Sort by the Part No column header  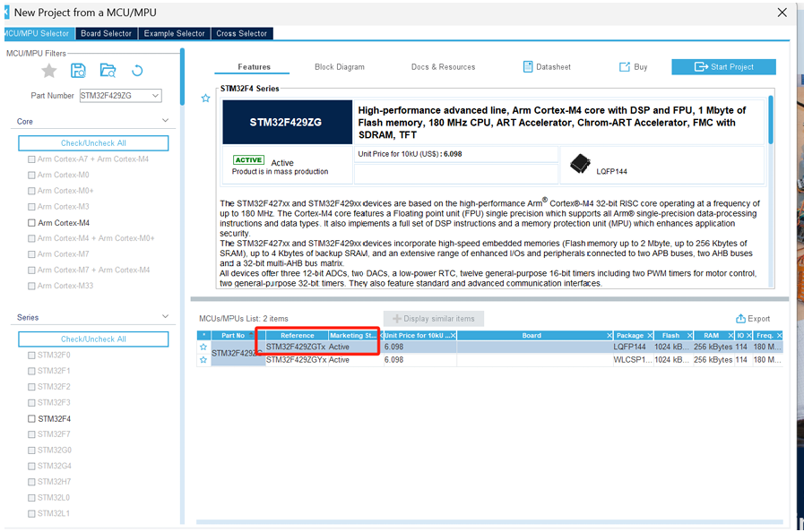pyautogui.click(x=233, y=335)
